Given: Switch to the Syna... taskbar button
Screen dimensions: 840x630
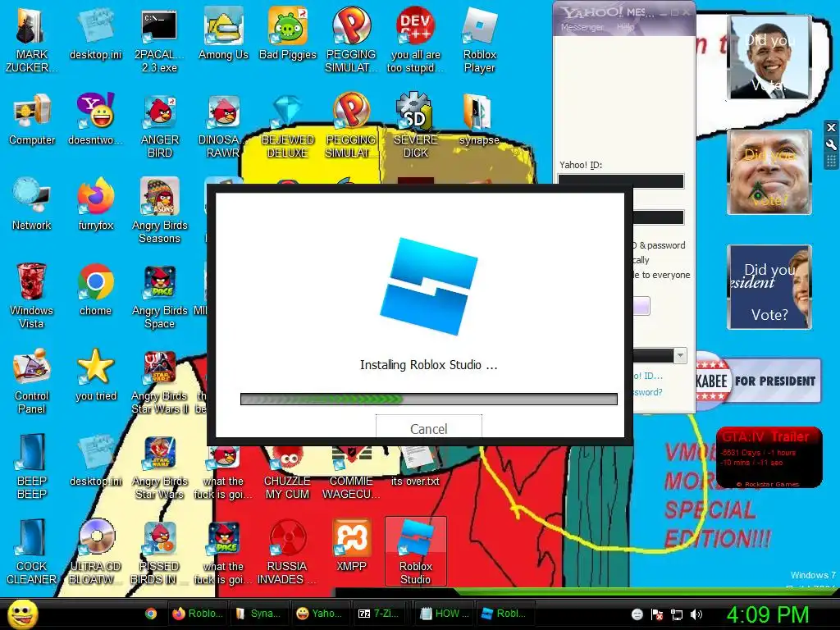Looking at the screenshot, I should click(259, 614).
